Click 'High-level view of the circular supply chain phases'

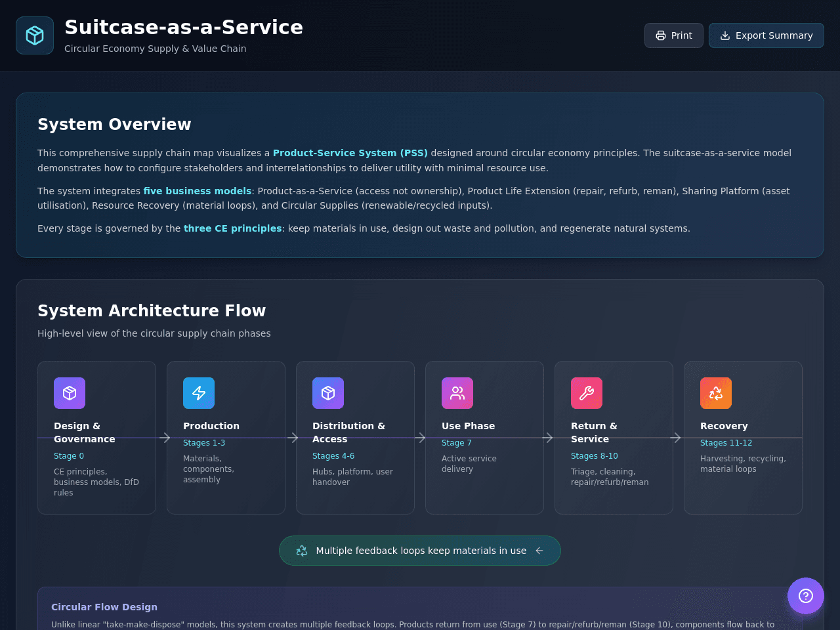[154, 333]
